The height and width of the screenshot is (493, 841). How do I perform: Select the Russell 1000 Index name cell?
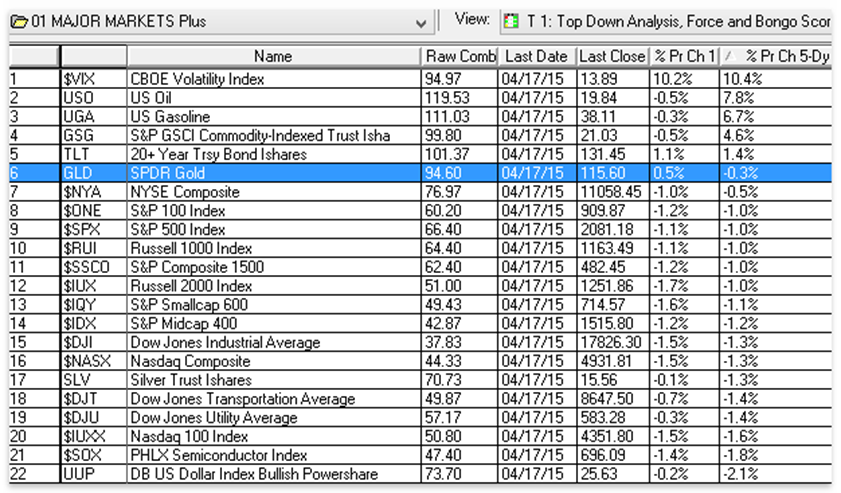[x=274, y=248]
